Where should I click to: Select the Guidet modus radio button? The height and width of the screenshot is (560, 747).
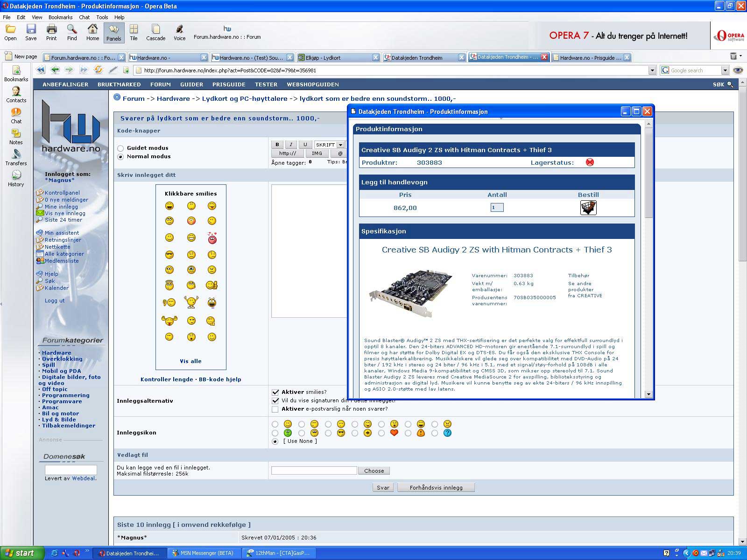121,148
